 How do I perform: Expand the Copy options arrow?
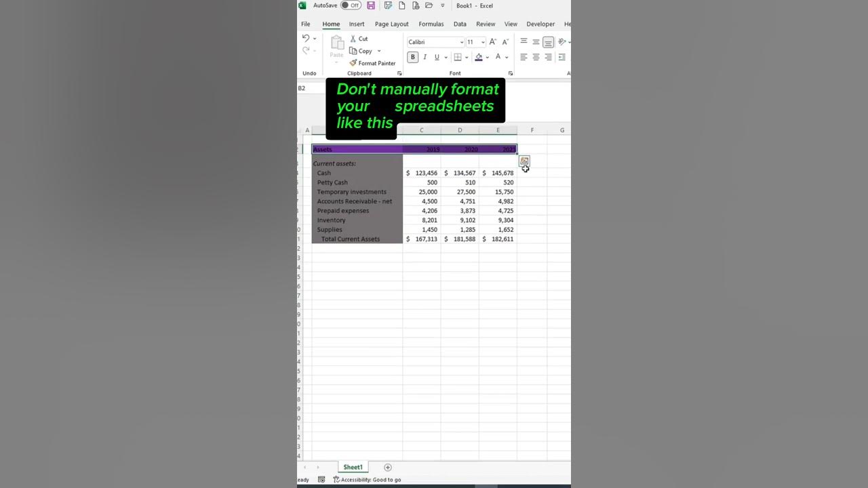tap(379, 51)
